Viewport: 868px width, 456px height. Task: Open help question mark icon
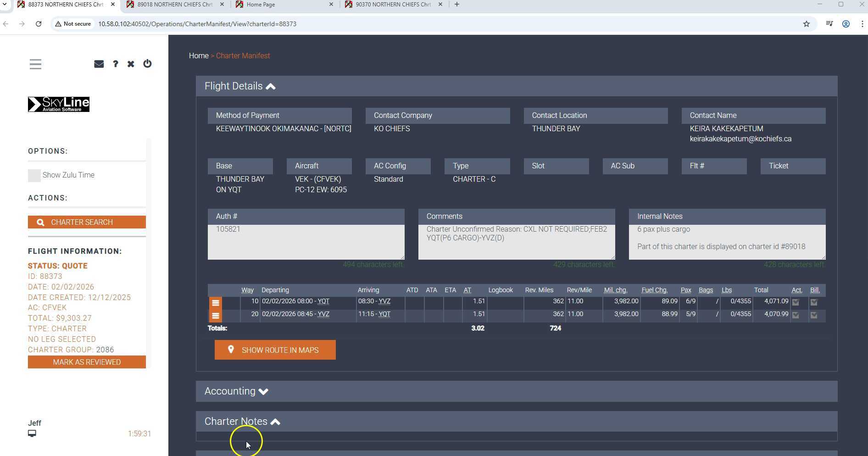click(116, 64)
